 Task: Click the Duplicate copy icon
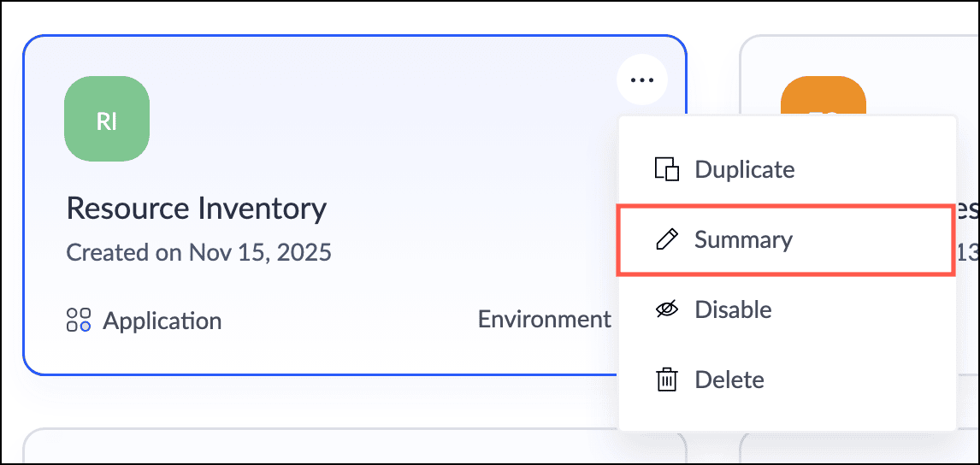point(666,169)
